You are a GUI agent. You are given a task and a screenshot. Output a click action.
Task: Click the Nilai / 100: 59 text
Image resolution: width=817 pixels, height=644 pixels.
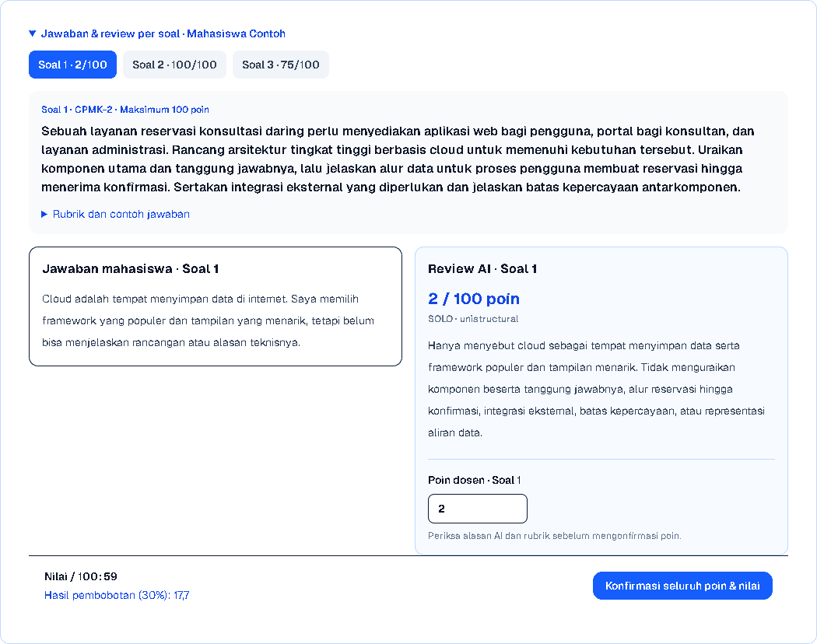[x=81, y=576]
